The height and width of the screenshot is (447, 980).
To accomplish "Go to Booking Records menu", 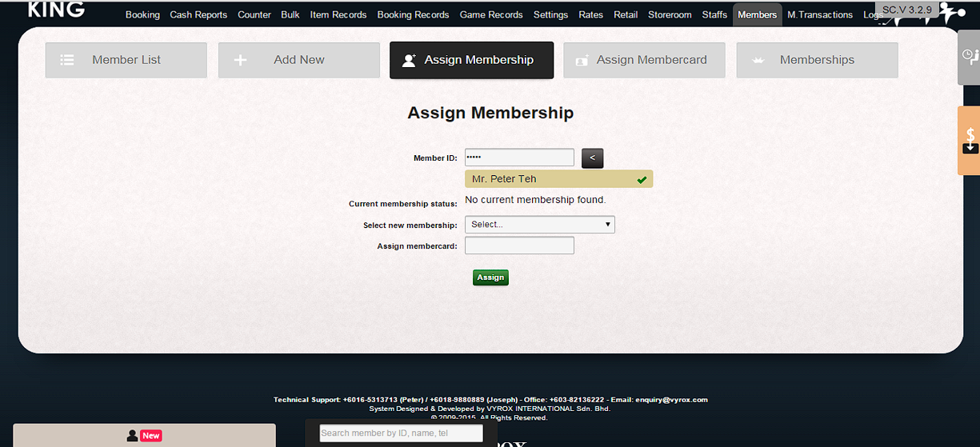I will click(413, 14).
